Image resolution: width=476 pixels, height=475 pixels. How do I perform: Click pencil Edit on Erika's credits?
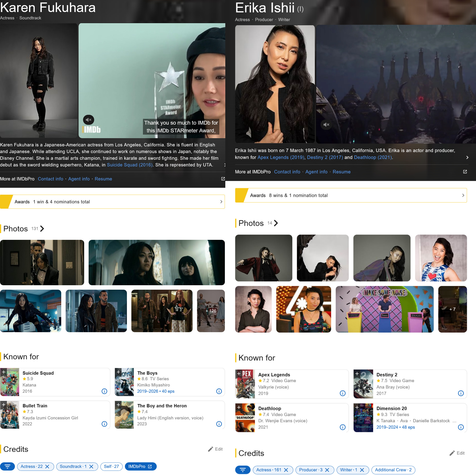click(457, 453)
